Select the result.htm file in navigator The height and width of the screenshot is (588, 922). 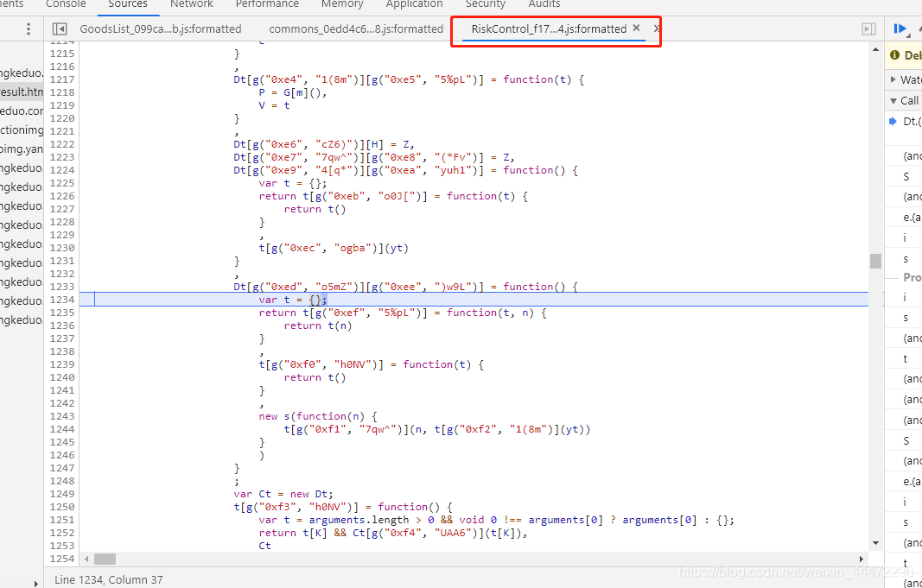[x=22, y=92]
